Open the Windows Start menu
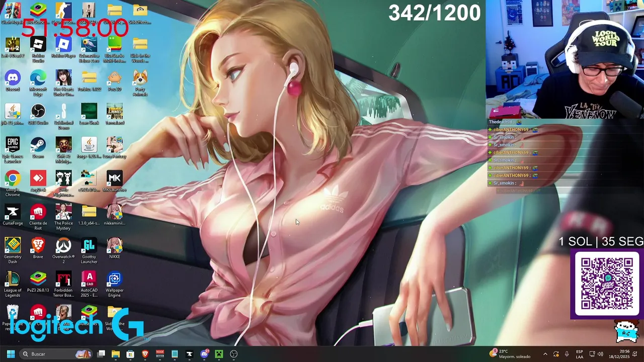Image resolution: width=644 pixels, height=362 pixels. tap(11, 354)
